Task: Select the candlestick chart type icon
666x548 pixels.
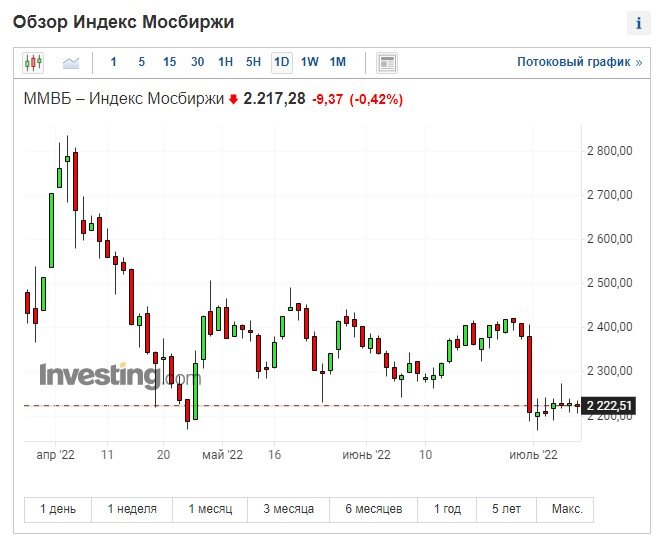Action: tap(33, 63)
